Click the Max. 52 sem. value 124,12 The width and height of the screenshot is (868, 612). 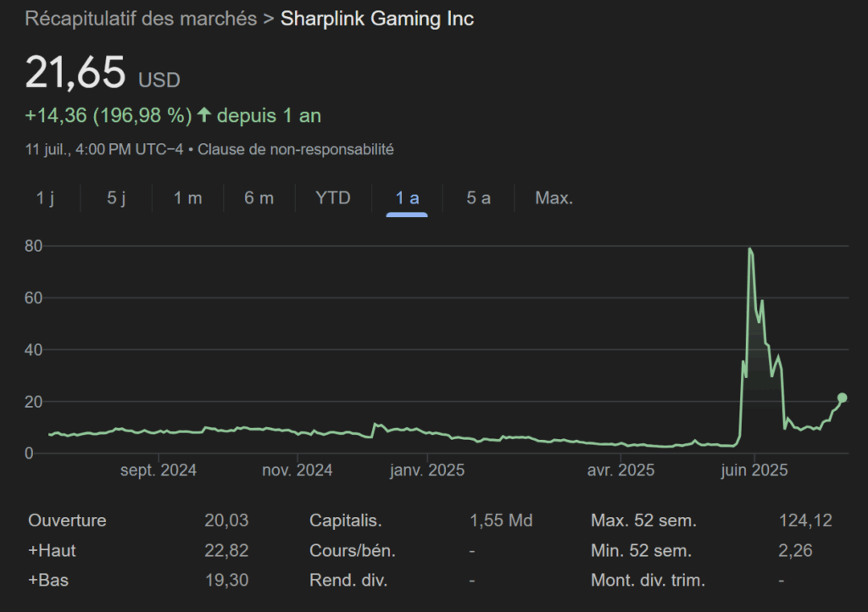tap(805, 520)
